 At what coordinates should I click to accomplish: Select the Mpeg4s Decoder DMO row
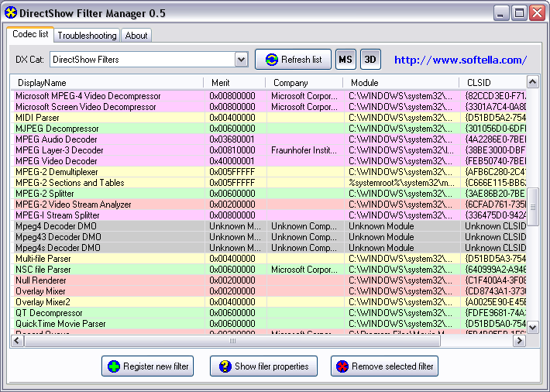[x=270, y=248]
